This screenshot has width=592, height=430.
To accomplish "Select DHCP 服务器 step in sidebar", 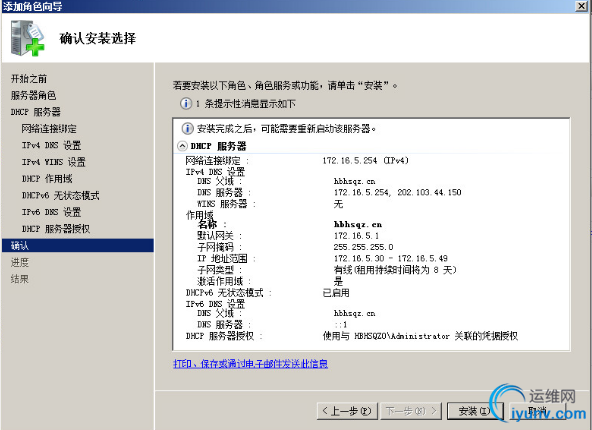I will [x=35, y=112].
